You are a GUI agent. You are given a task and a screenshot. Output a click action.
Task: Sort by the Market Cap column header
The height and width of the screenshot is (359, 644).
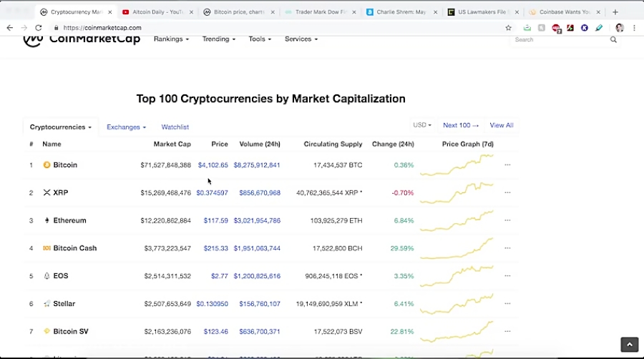coord(172,144)
